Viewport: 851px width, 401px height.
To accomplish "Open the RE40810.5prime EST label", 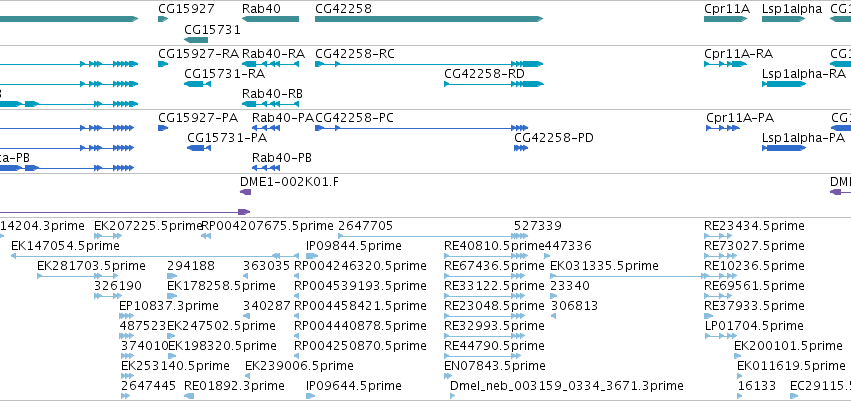I will pyautogui.click(x=494, y=246).
